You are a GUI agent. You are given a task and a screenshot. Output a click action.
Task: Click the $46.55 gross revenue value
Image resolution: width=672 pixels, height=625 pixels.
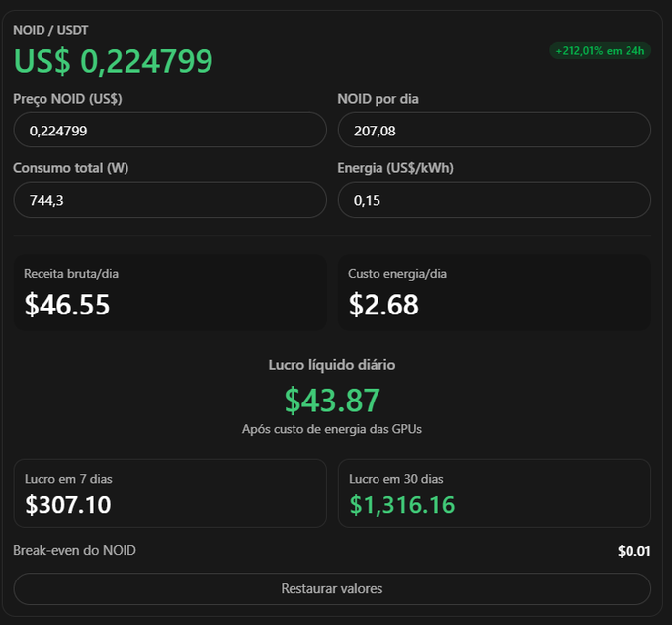[x=67, y=305]
